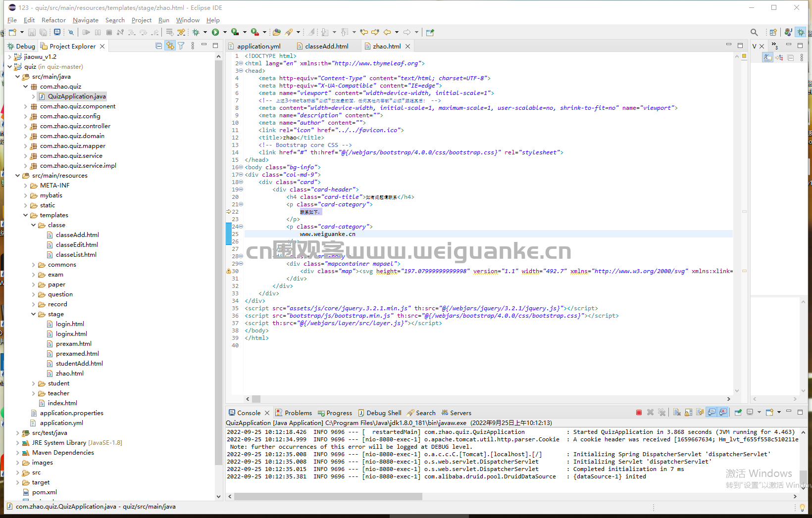Click the Save icon in the toolbar
Screen dimensions: 812x518
pyautogui.click(x=32, y=32)
